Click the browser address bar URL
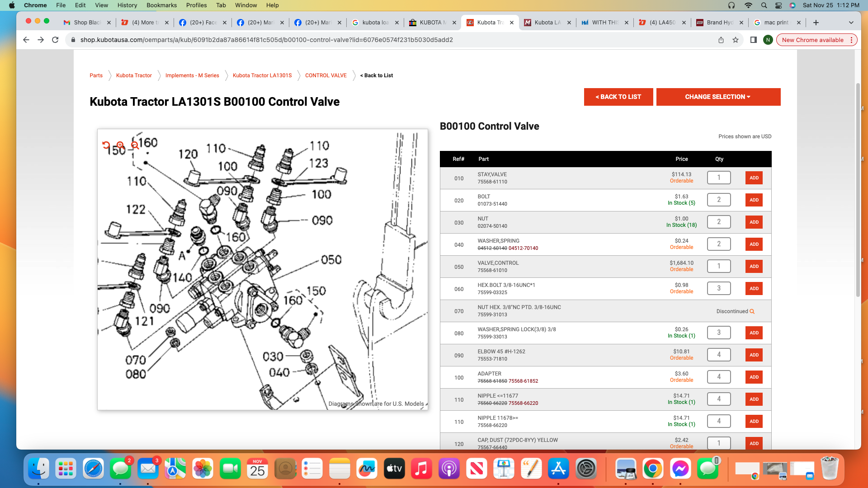 [267, 40]
